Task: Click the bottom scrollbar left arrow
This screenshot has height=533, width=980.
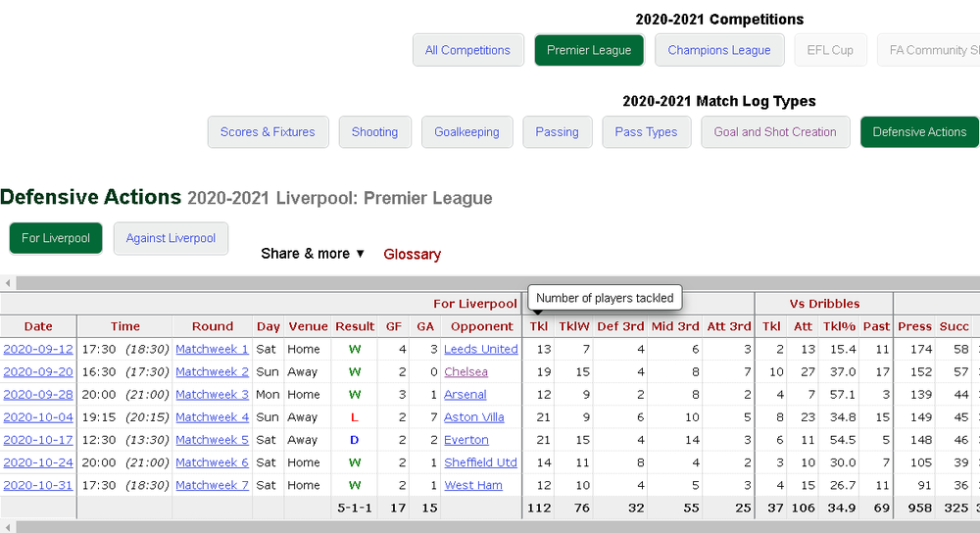Action: [x=8, y=527]
